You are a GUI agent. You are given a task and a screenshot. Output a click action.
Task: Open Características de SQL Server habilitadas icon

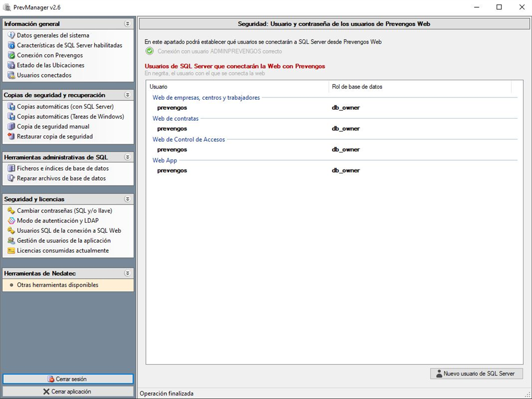[x=11, y=45]
